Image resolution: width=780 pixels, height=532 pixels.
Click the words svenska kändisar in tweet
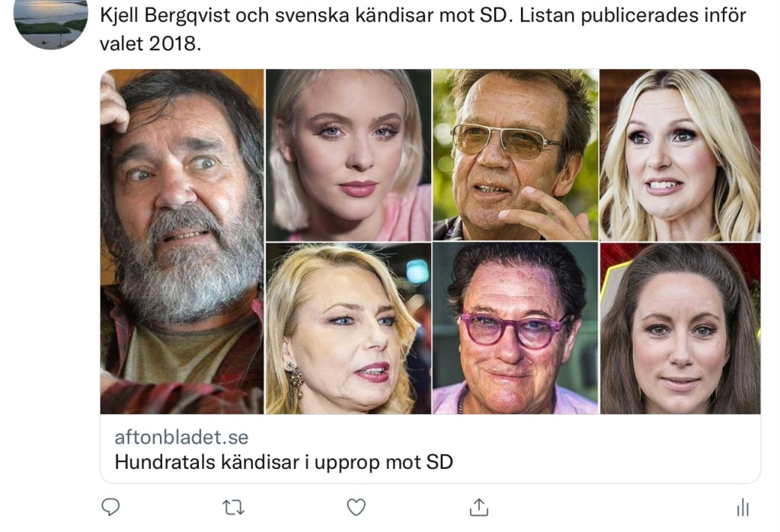click(353, 15)
